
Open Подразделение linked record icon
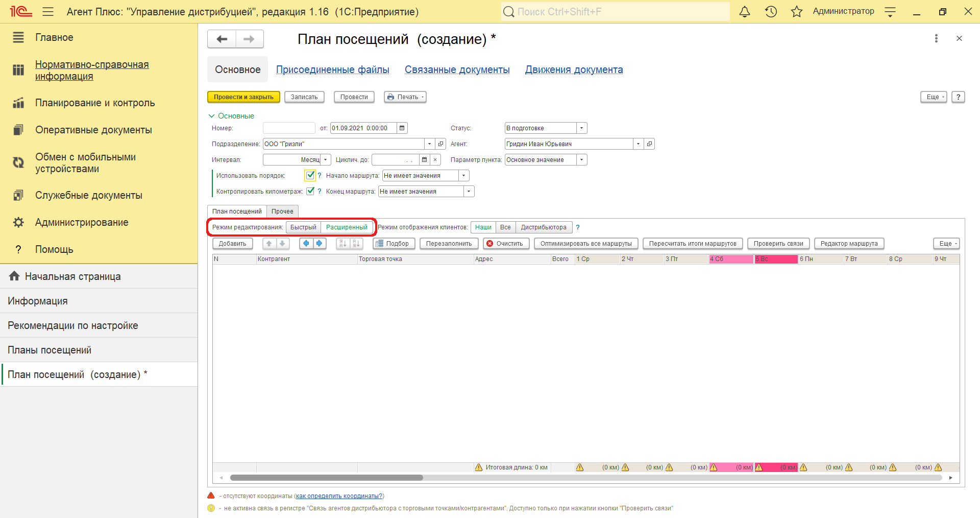point(441,144)
